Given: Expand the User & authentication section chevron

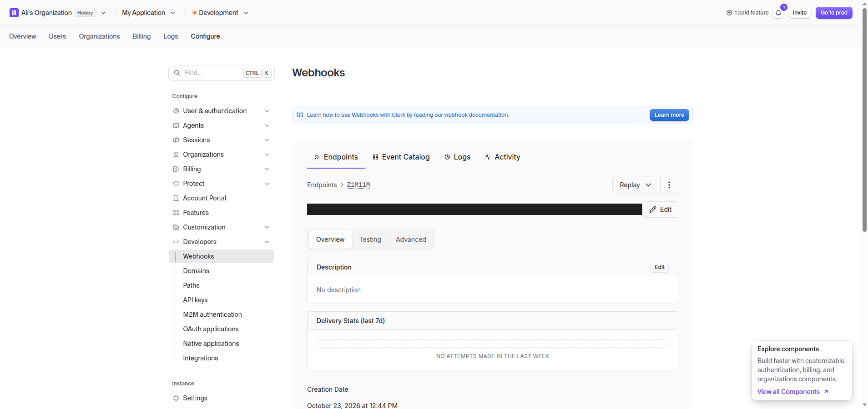Looking at the screenshot, I should (267, 111).
